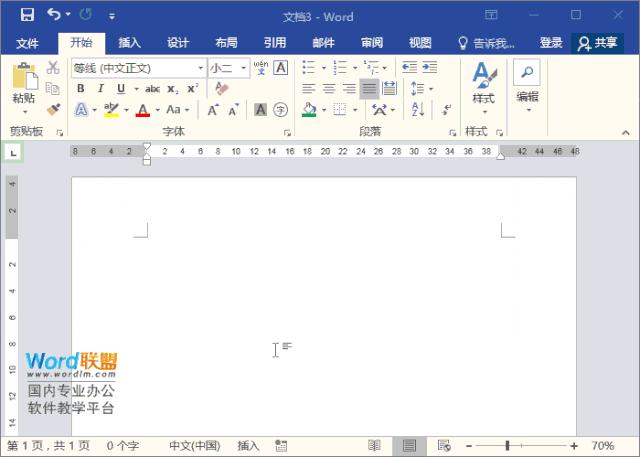
Task: Click the Decrease Indent icon
Action: 409,67
